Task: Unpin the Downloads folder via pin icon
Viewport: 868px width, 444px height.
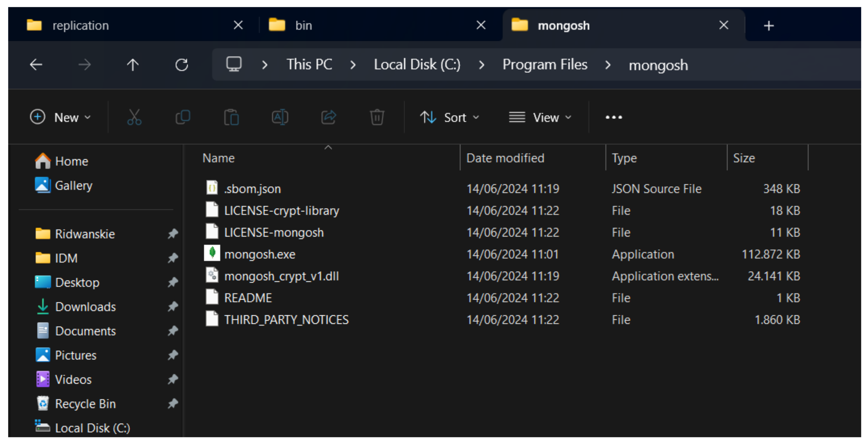Action: pos(173,306)
